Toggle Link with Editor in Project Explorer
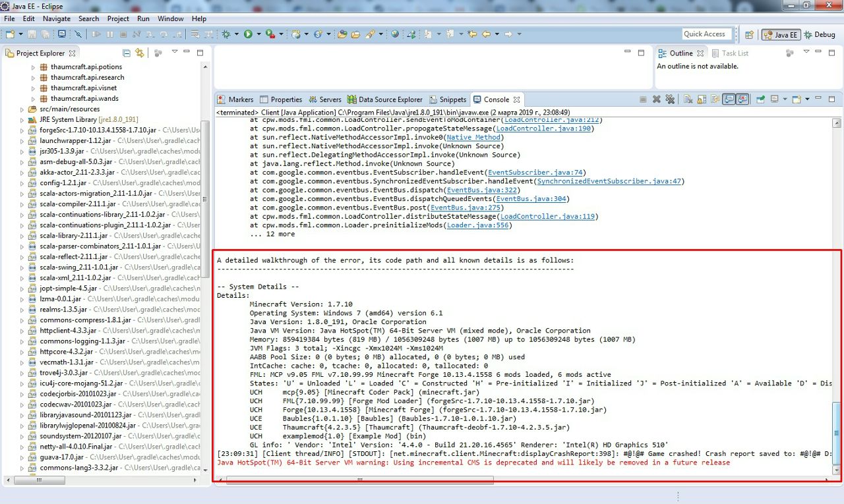This screenshot has width=844, height=504. tap(140, 53)
